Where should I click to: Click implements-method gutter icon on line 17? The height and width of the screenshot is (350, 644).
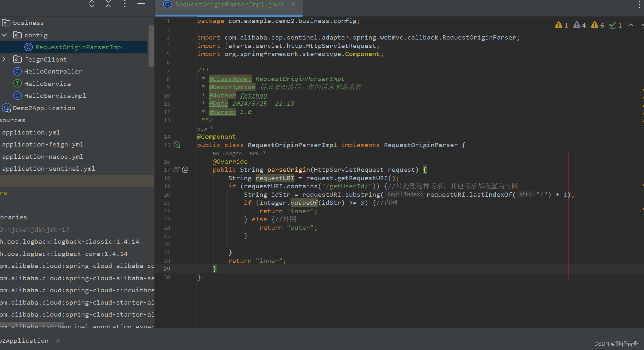coord(176,169)
